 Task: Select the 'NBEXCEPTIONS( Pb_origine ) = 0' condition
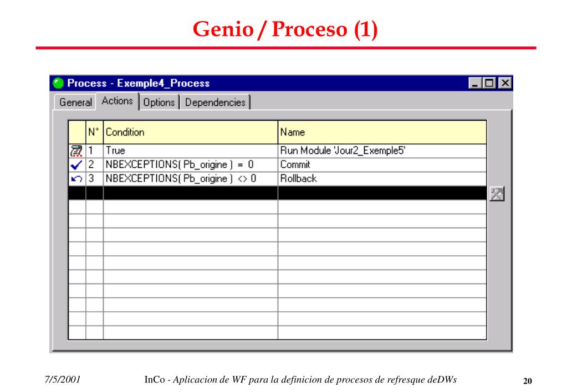191,165
